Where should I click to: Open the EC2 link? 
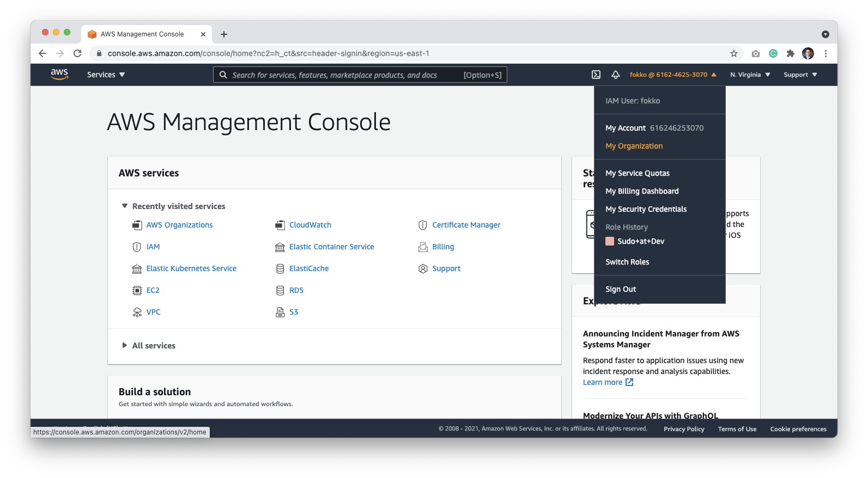tap(153, 290)
